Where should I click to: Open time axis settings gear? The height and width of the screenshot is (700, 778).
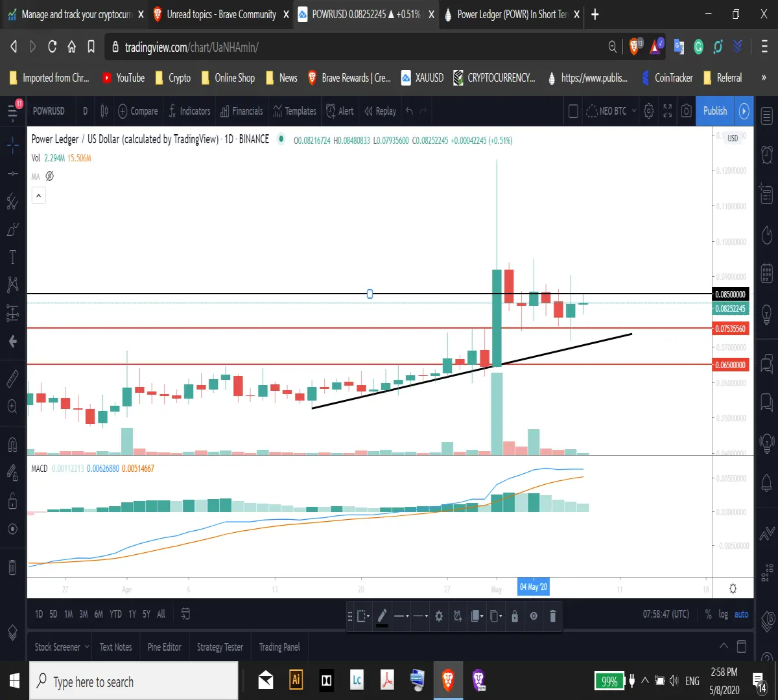[733, 589]
